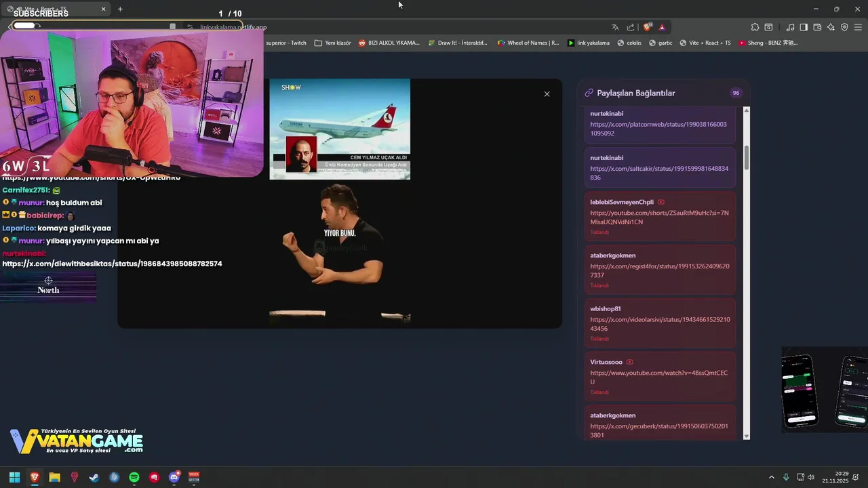Click nurtekinabi's diewithbesiktas chat link
Viewport: 868px width, 488px height.
pyautogui.click(x=112, y=264)
